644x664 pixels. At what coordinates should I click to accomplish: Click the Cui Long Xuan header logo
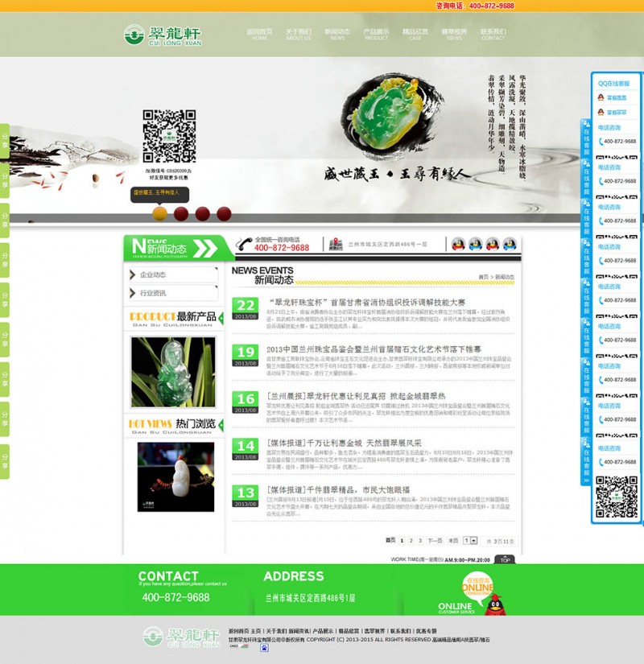[163, 35]
